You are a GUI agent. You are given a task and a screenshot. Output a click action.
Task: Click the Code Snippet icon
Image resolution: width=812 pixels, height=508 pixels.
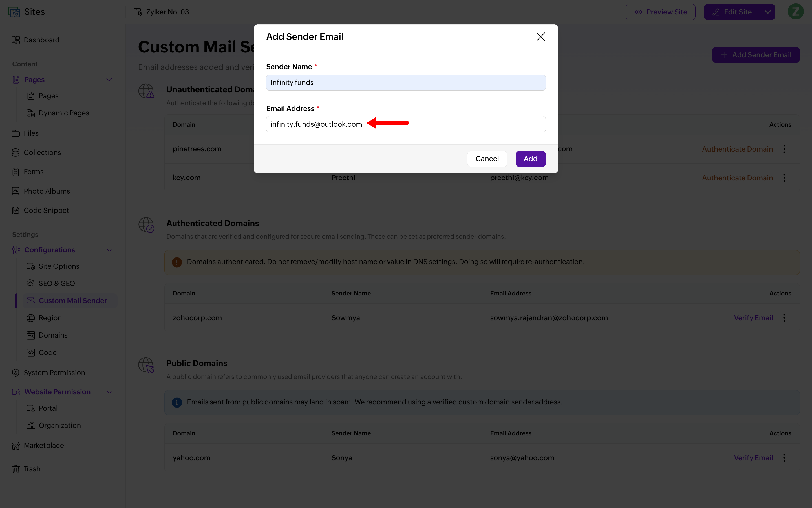(16, 210)
